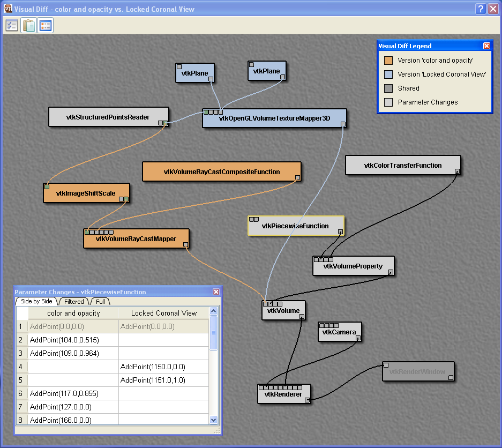Select the vtkCamera module
Screen dimensions: 502x448
(x=339, y=332)
